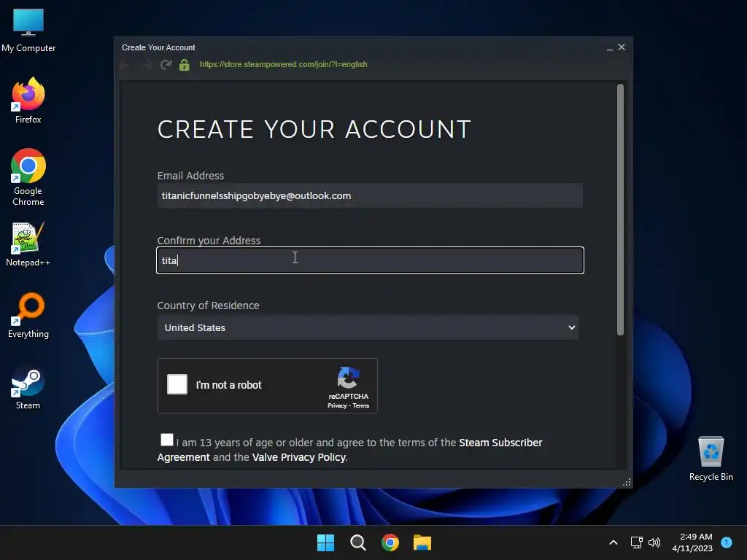The height and width of the screenshot is (560, 747).
Task: Check the I'm not a robot box
Action: click(177, 384)
